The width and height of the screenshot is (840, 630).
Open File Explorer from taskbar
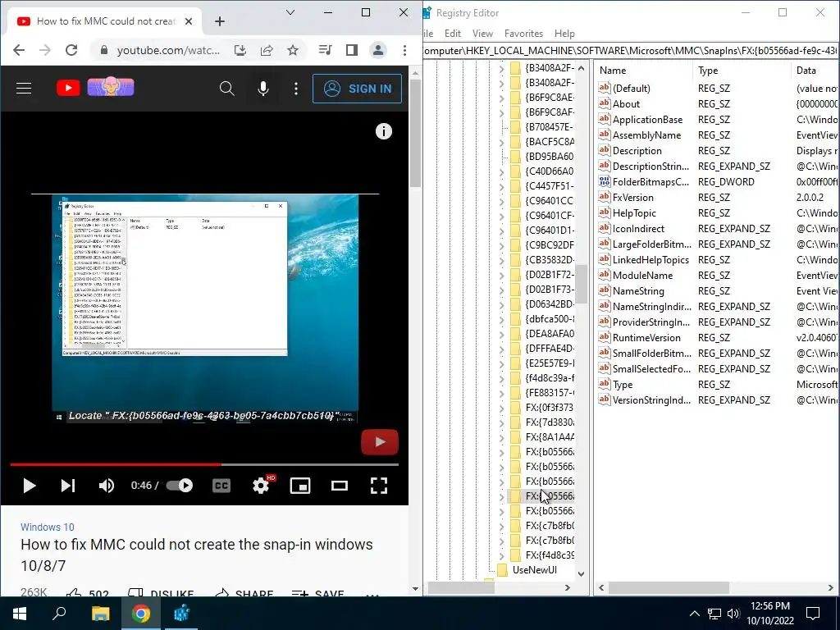(x=100, y=614)
